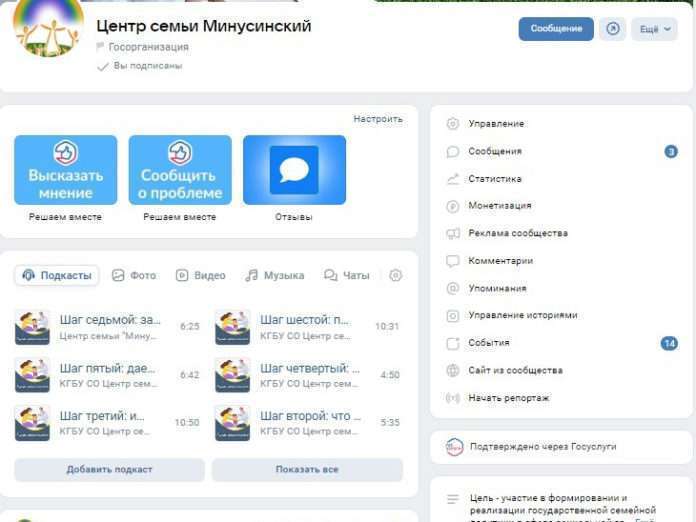Click the Вы подписаны checkmark status

(140, 66)
